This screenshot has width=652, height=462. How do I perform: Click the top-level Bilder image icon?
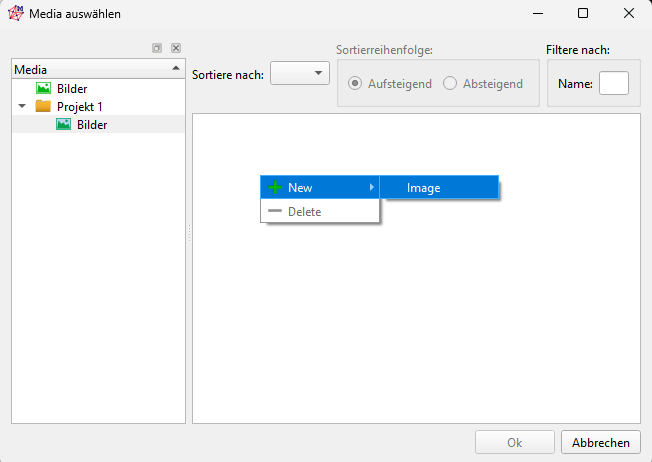tap(43, 89)
